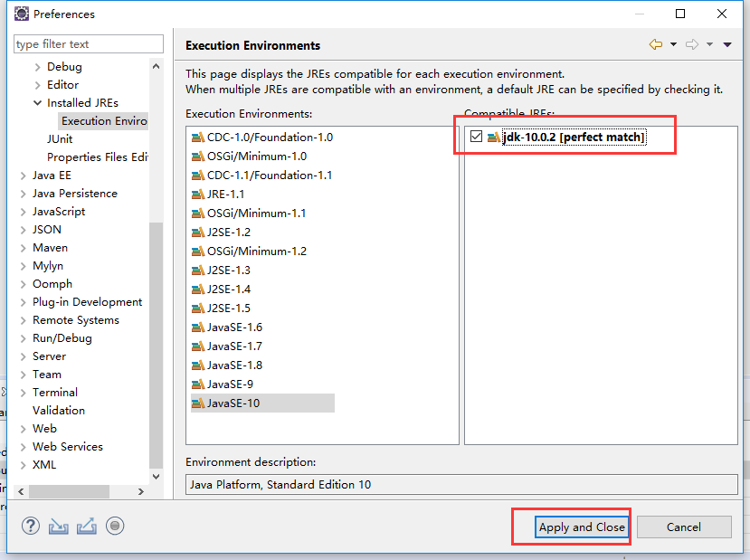Click Apply and Close button

[582, 527]
